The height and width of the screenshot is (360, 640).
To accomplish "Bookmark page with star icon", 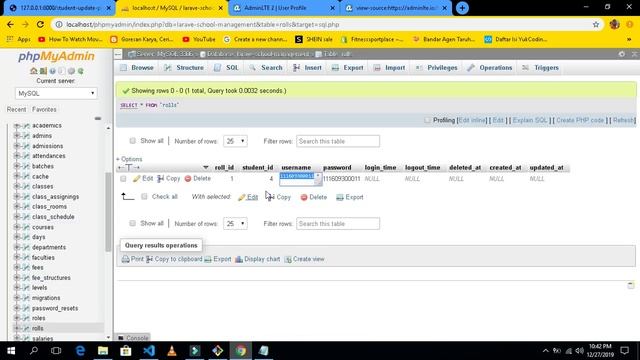I will coord(596,24).
